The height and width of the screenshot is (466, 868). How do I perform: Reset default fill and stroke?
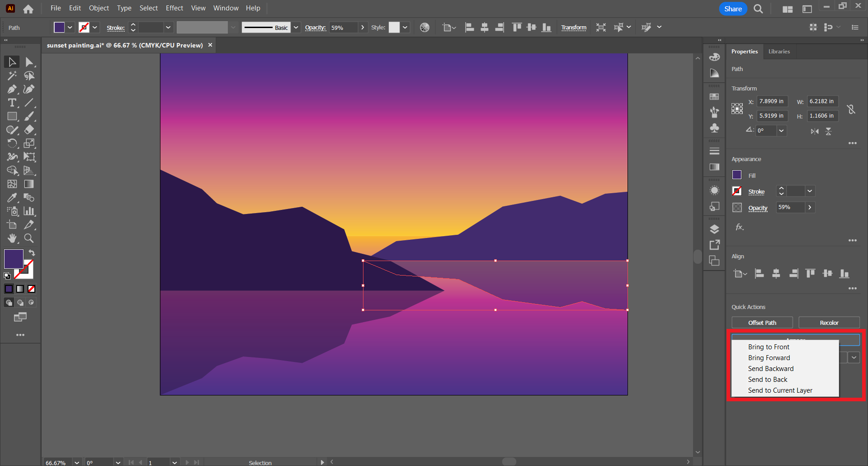pyautogui.click(x=7, y=276)
